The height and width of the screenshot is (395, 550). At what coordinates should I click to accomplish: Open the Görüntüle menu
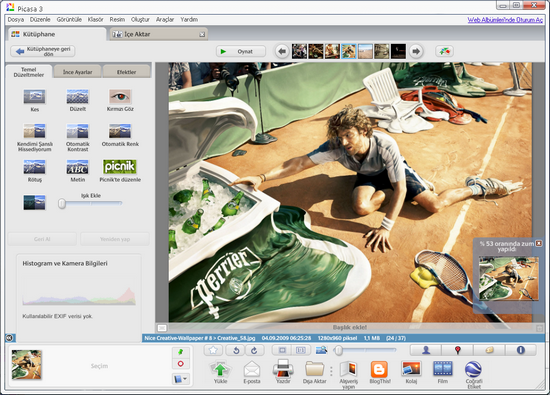[69, 20]
